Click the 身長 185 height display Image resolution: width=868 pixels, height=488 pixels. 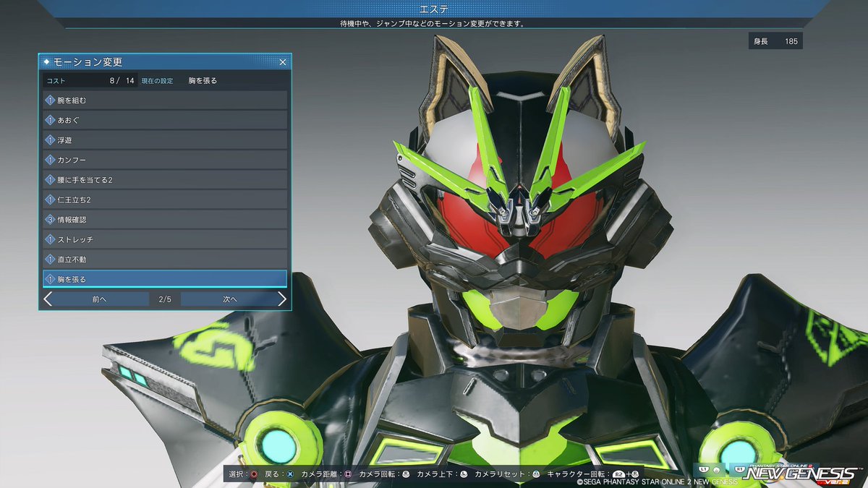pyautogui.click(x=775, y=41)
